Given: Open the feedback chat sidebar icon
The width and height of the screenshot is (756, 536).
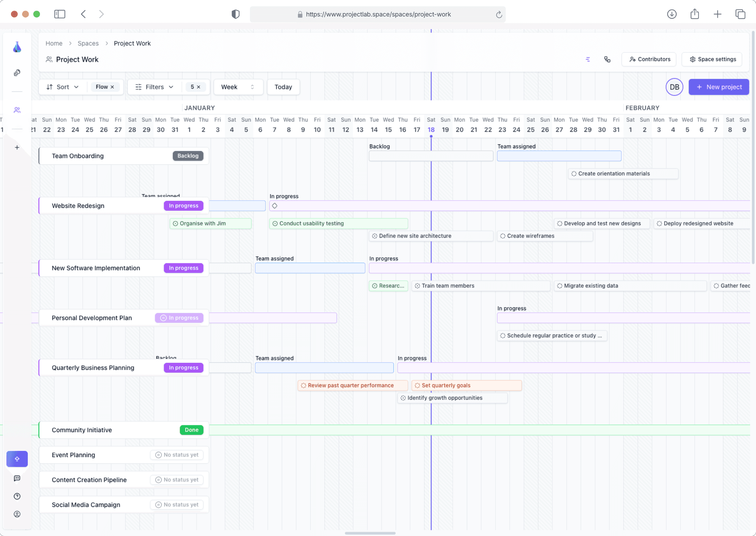Looking at the screenshot, I should 17,478.
